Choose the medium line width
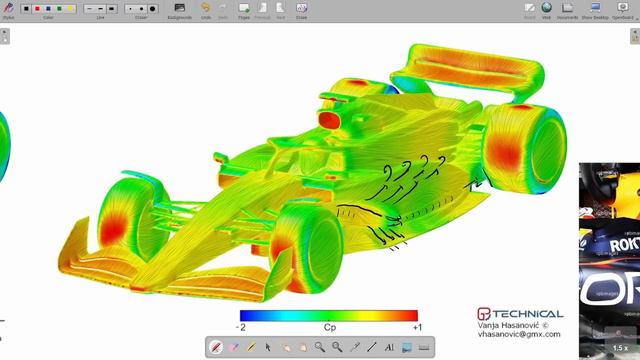This screenshot has width=640, height=360. pos(100,9)
